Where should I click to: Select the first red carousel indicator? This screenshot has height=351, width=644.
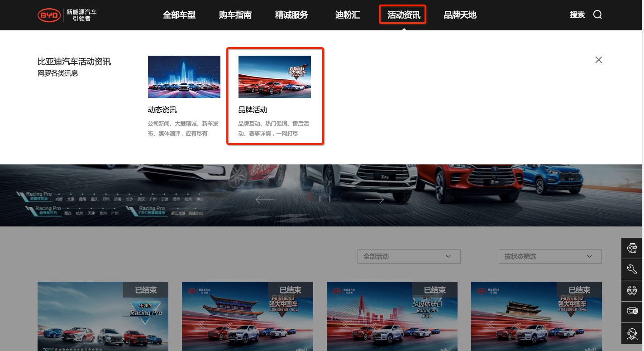310,197
